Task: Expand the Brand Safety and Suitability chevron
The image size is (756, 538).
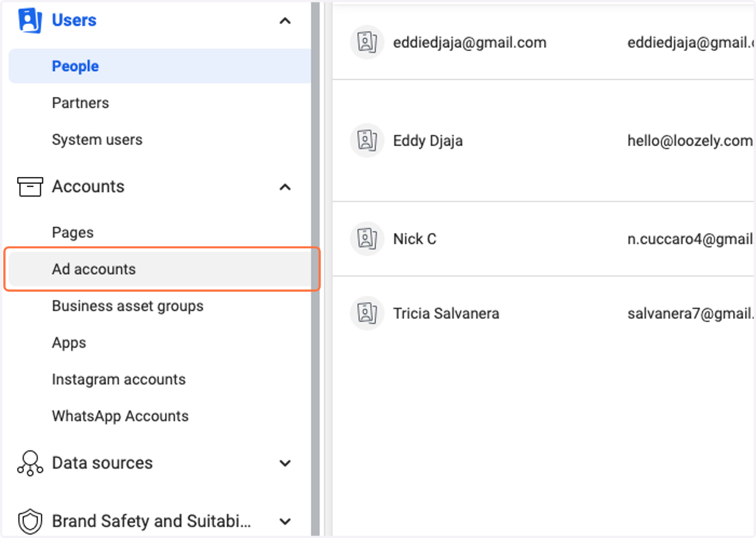Action: (285, 522)
